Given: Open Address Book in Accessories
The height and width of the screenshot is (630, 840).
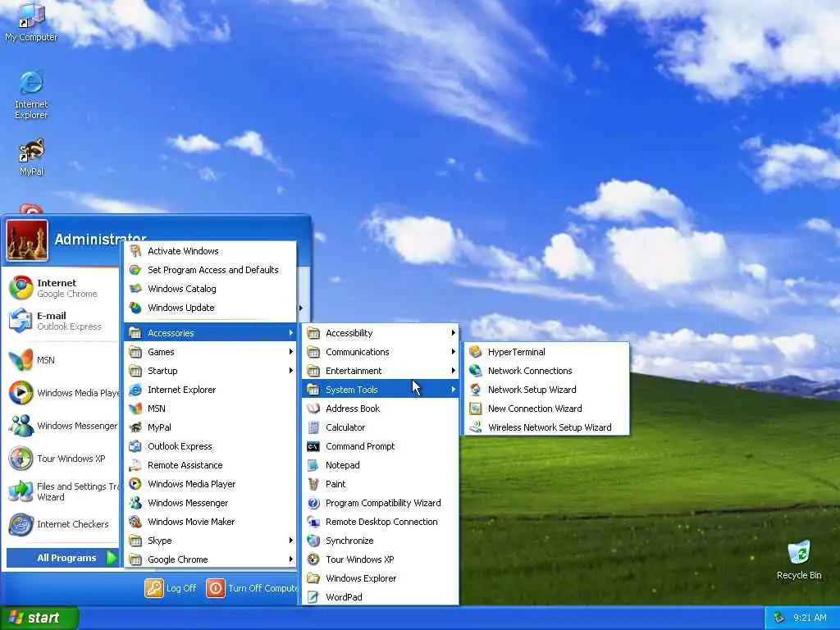Looking at the screenshot, I should coord(381,409).
